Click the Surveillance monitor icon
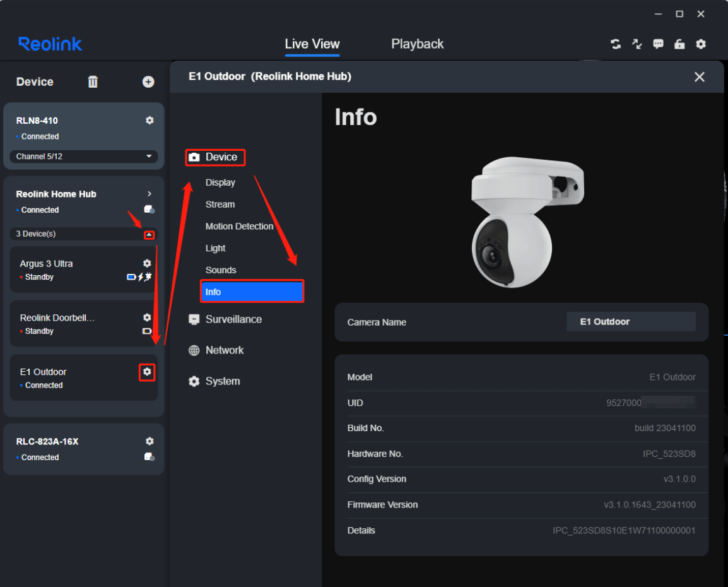This screenshot has height=587, width=728. tap(194, 319)
